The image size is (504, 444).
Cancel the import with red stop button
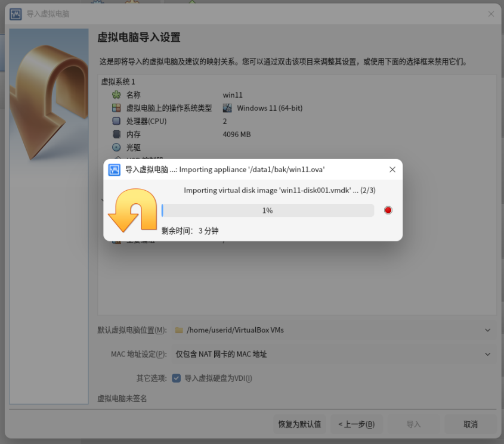point(388,210)
